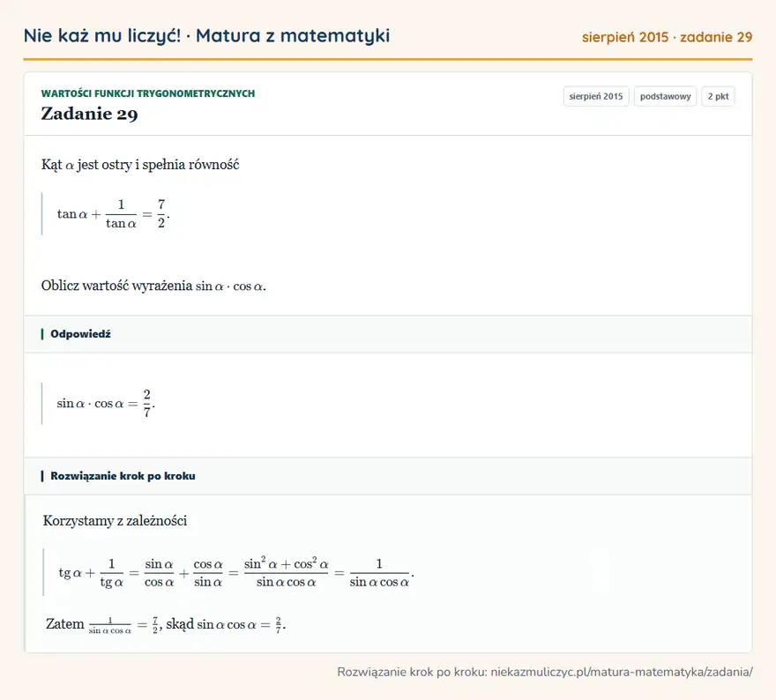Click the 'Zadanie 29' heading

(x=90, y=114)
